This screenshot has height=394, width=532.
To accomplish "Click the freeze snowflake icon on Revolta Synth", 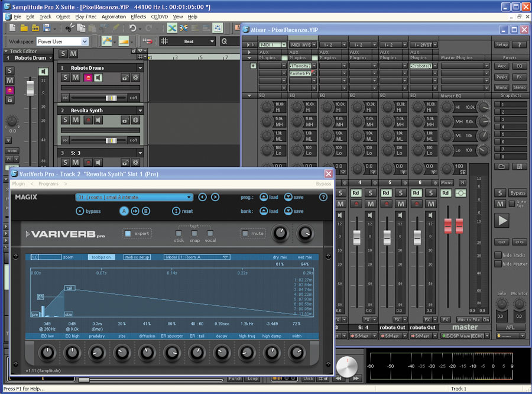I will coord(135,120).
